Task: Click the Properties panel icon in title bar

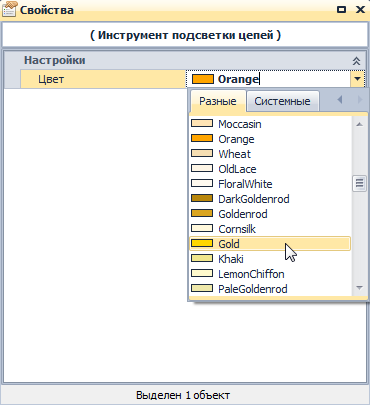Action: pos(10,9)
